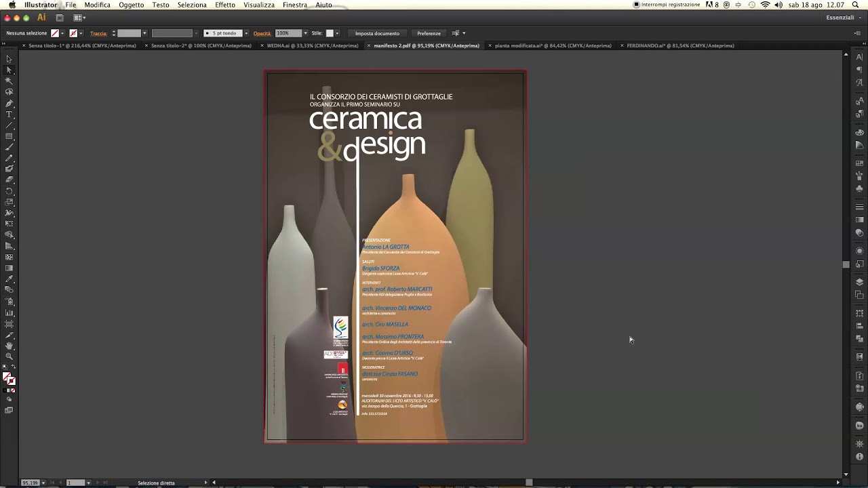
Task: Click the Preferenze button
Action: [x=429, y=33]
